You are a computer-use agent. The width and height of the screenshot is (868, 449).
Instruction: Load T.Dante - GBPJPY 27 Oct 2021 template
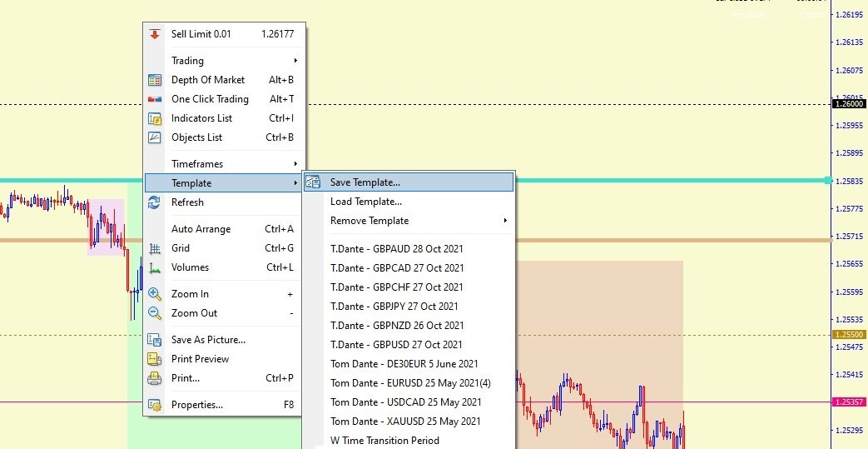(x=409, y=307)
